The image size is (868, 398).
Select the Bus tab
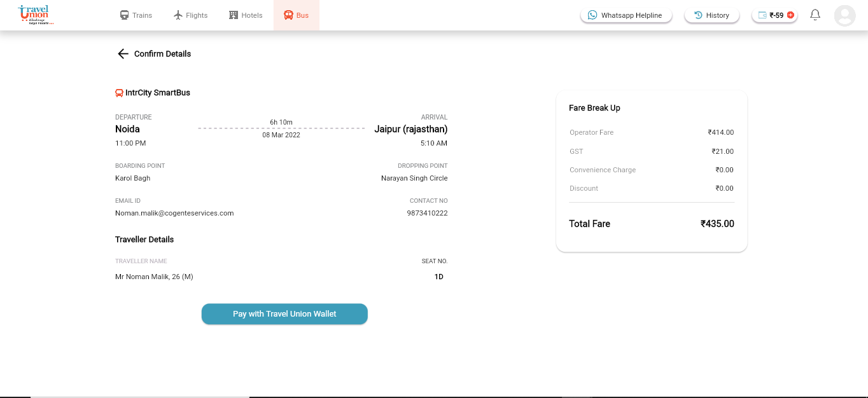pos(297,15)
